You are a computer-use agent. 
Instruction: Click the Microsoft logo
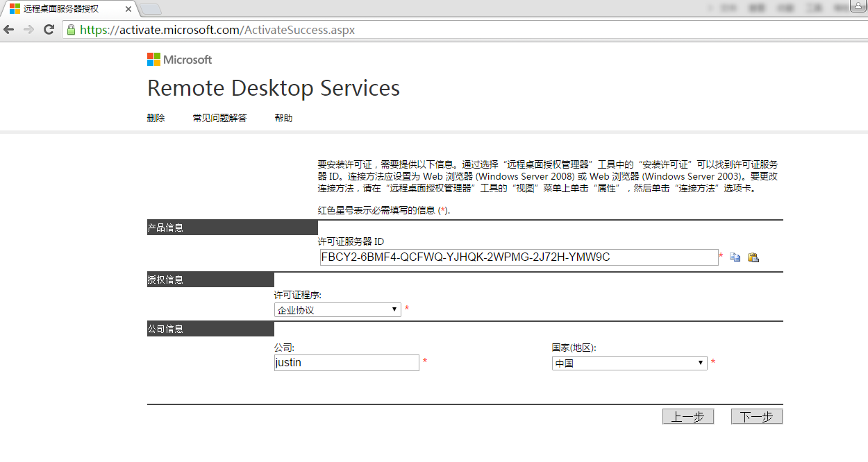pos(179,60)
